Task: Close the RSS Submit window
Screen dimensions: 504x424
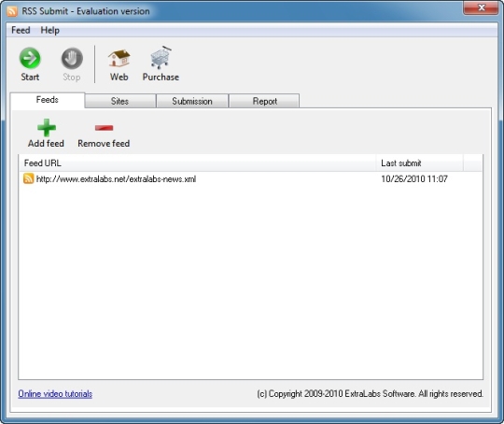Action: 481,7
